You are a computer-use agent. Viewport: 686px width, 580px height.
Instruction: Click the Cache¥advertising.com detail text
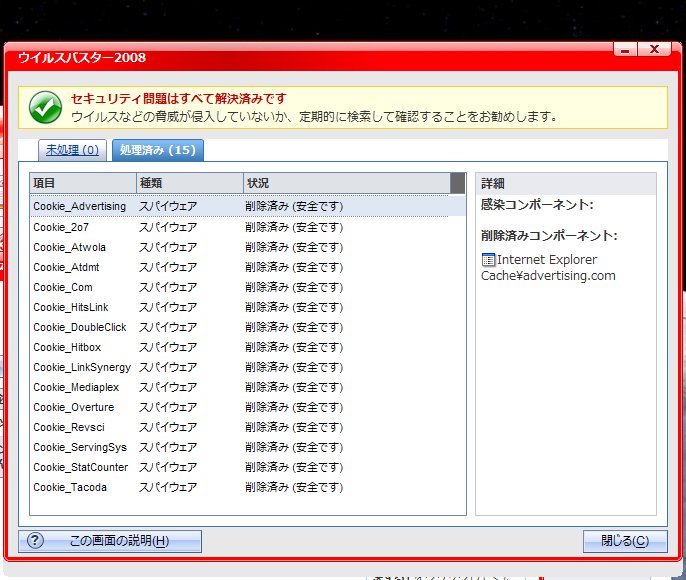pos(548,276)
